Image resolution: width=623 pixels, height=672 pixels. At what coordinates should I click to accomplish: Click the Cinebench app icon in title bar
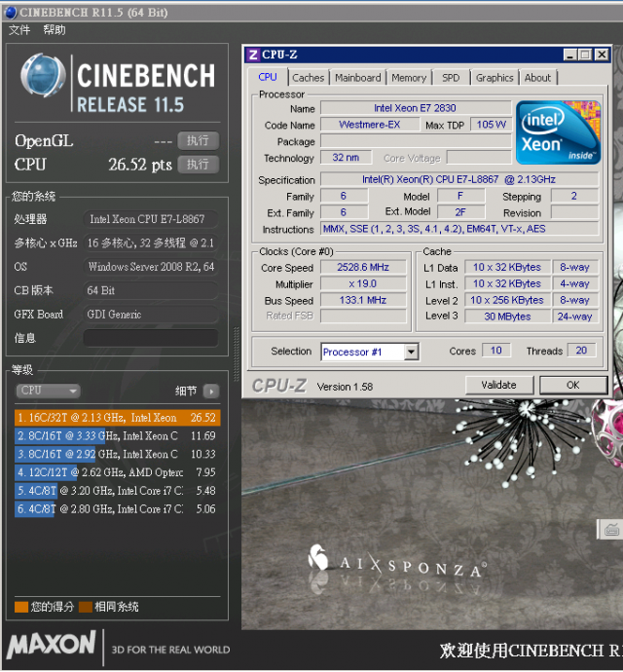coord(11,13)
